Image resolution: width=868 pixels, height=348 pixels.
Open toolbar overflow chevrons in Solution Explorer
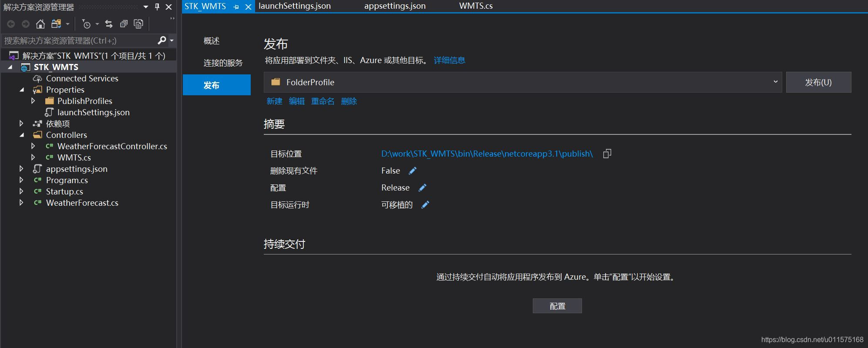172,18
